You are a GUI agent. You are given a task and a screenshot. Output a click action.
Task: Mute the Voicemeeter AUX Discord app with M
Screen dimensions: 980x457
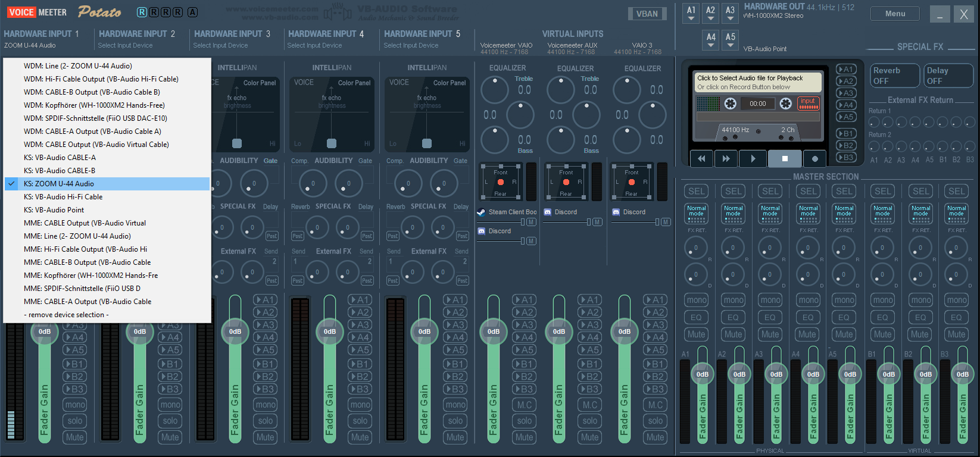[x=597, y=222]
